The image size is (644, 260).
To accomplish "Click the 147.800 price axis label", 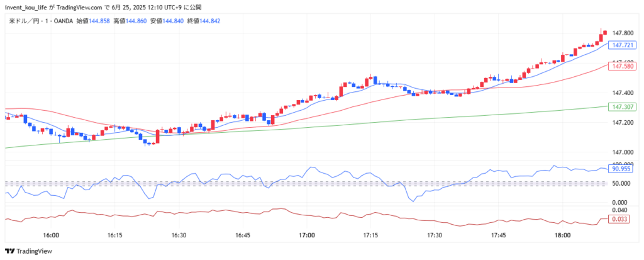I will (x=622, y=33).
